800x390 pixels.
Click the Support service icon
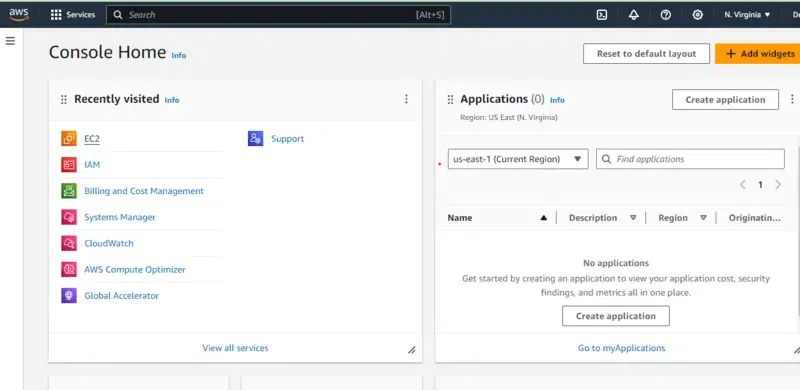(x=256, y=138)
